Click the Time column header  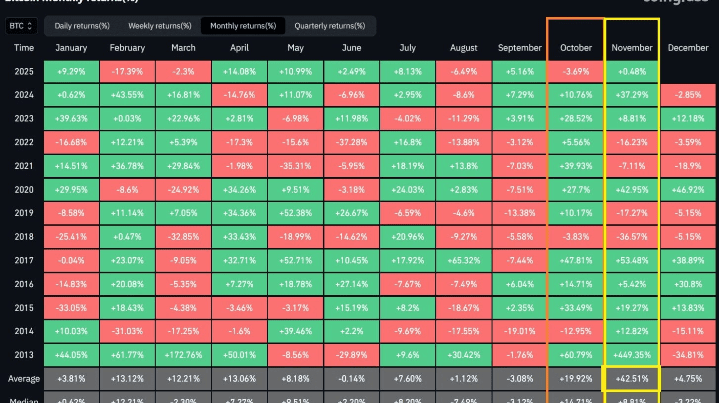tap(24, 48)
